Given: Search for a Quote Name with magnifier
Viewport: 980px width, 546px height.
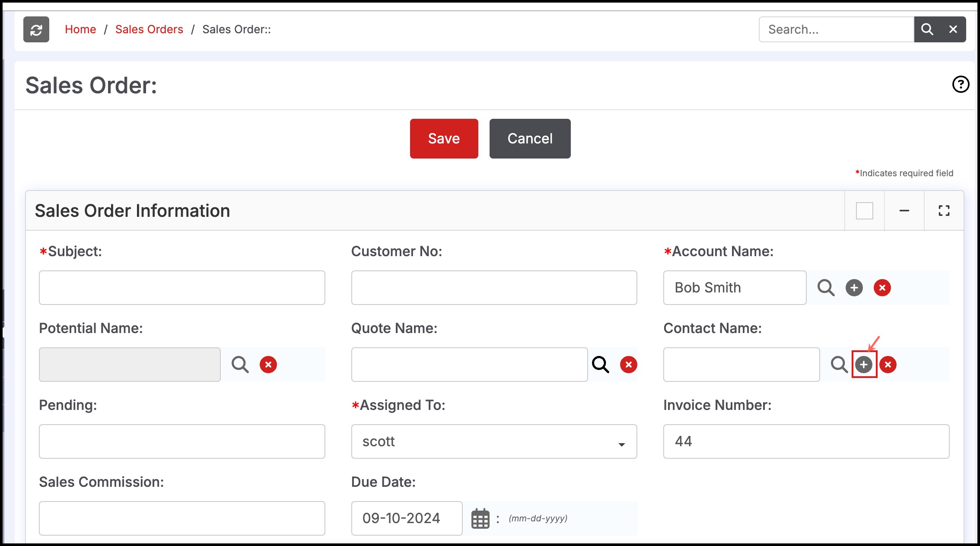Looking at the screenshot, I should [x=600, y=365].
